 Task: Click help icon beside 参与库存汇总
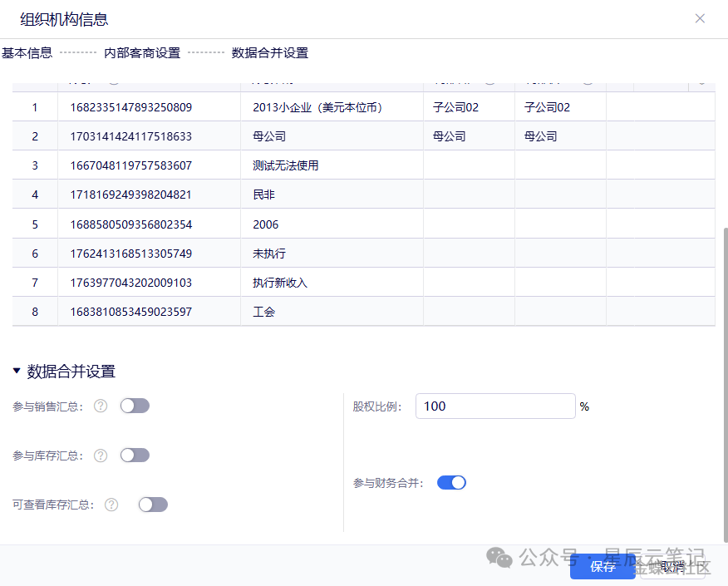point(101,456)
